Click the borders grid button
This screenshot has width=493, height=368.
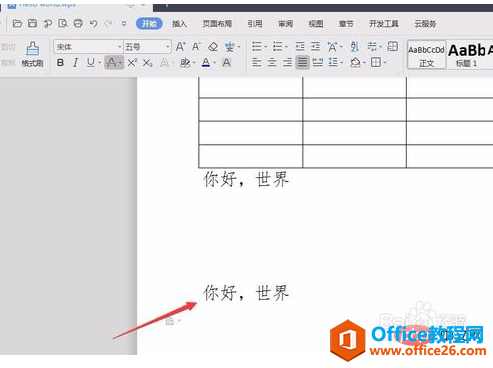point(376,62)
